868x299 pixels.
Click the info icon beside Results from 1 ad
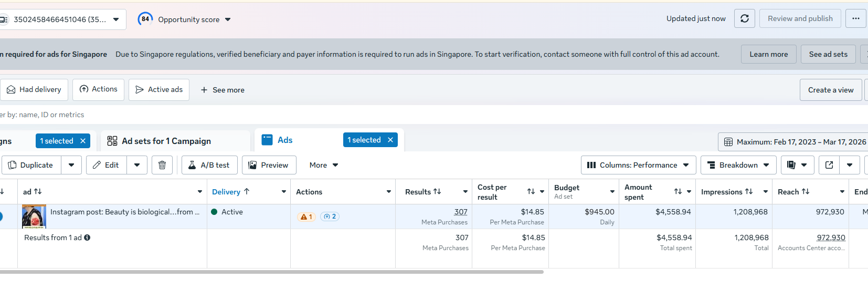click(87, 238)
